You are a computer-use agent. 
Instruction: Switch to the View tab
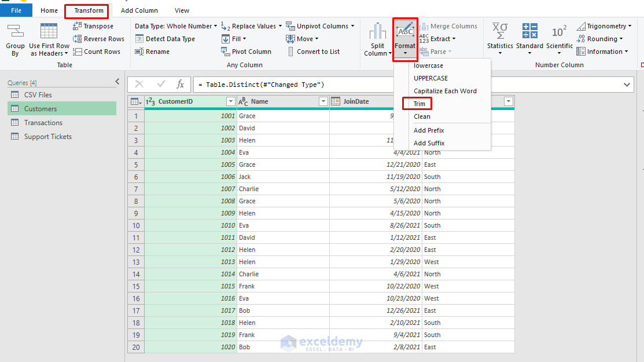(x=182, y=10)
